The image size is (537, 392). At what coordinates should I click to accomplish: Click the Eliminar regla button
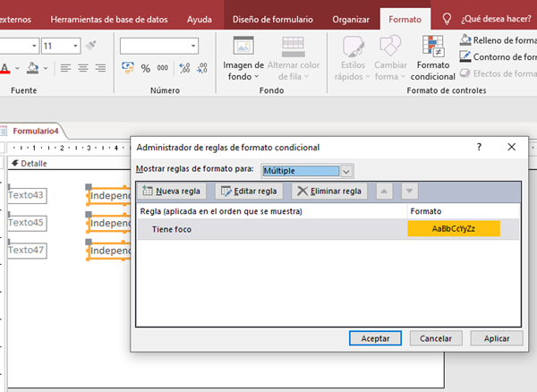click(329, 191)
